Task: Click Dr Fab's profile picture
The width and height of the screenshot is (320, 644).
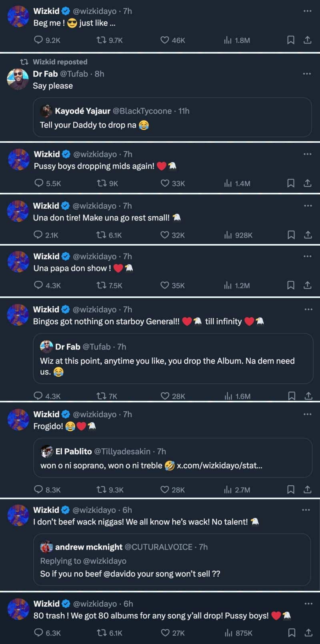Action: tap(18, 79)
